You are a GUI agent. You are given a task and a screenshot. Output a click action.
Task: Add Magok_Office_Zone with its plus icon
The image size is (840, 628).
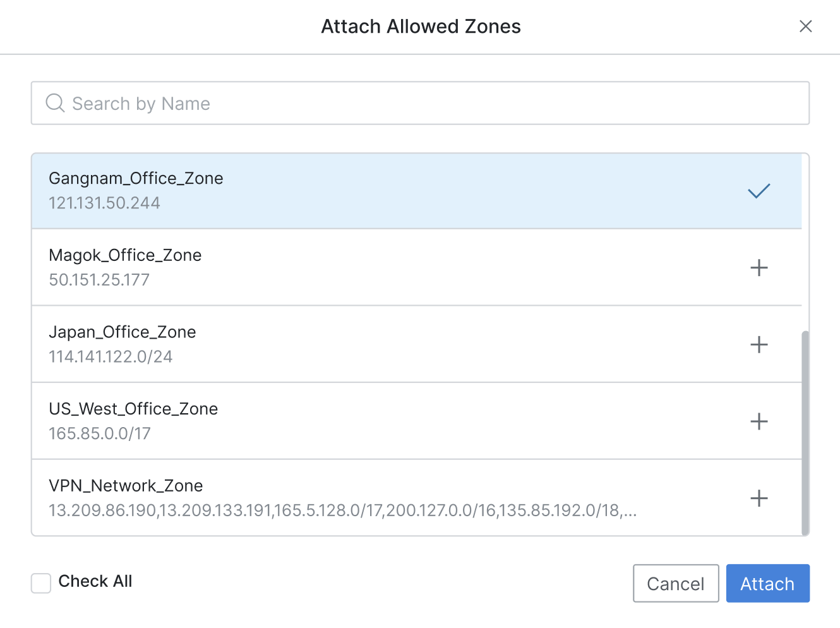click(759, 268)
